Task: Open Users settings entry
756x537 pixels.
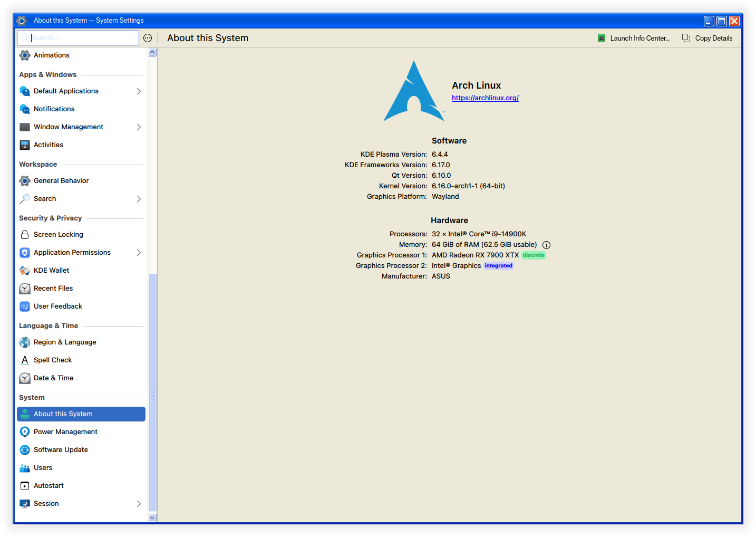Action: [81, 468]
